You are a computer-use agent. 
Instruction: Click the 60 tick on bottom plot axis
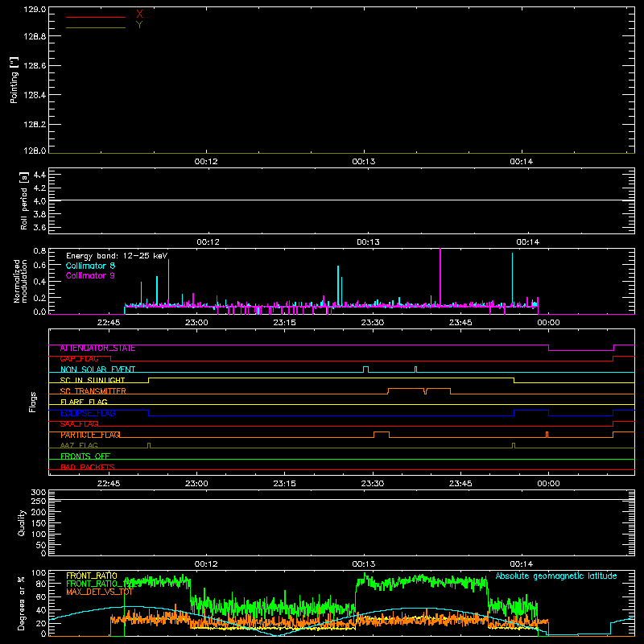coord(41,597)
